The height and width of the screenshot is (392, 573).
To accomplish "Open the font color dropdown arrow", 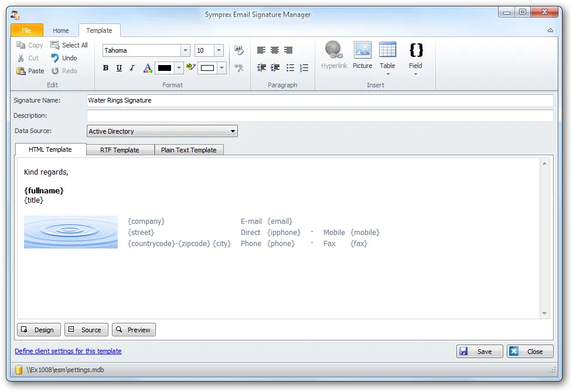I will pyautogui.click(x=179, y=68).
